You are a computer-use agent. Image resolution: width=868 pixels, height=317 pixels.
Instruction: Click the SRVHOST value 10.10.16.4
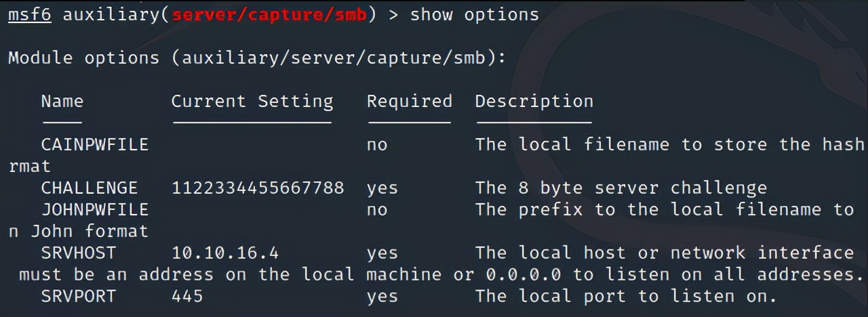pyautogui.click(x=224, y=253)
